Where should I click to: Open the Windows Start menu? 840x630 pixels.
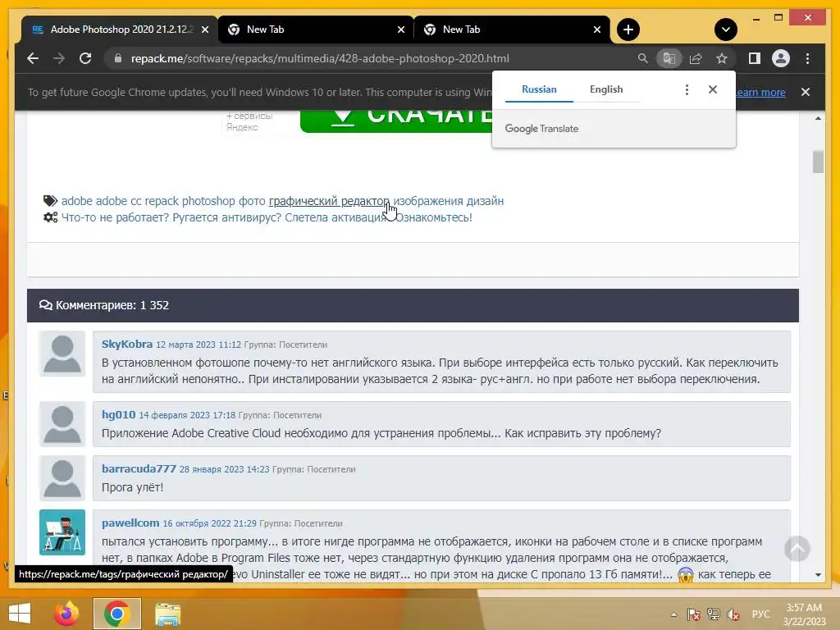coord(20,614)
